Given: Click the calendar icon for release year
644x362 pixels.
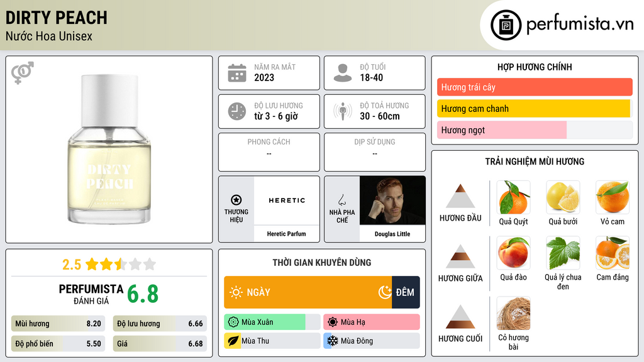Looking at the screenshot, I should 237,73.
